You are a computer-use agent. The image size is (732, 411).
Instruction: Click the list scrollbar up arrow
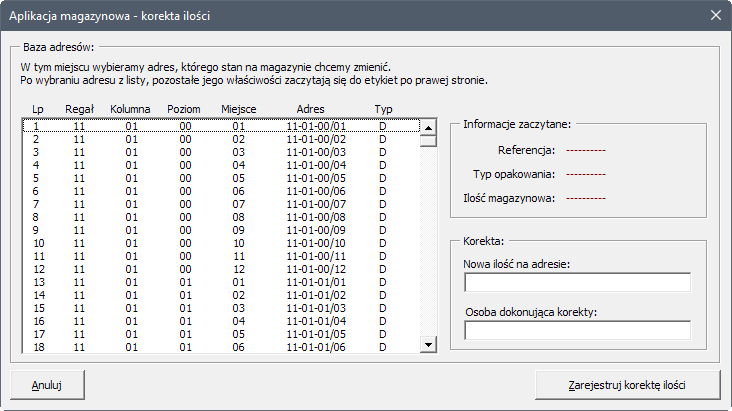point(428,127)
